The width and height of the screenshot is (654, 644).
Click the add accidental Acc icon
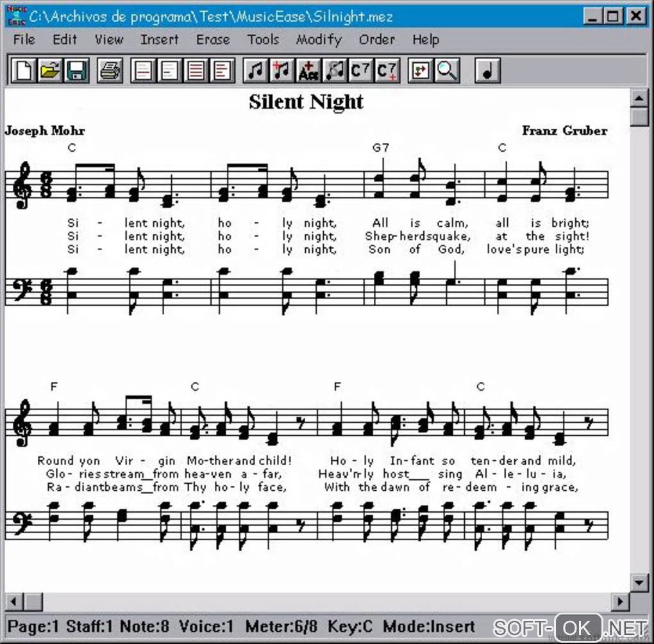tap(308, 70)
